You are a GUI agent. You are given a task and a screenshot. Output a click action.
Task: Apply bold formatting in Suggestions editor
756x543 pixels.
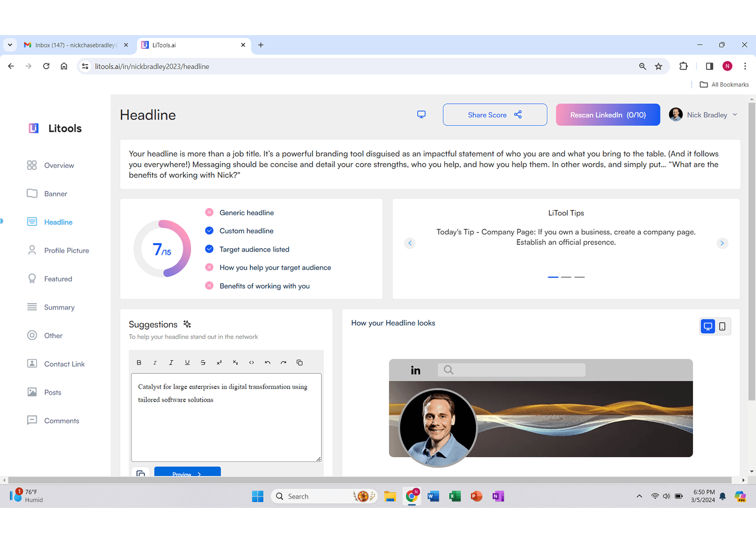[139, 362]
